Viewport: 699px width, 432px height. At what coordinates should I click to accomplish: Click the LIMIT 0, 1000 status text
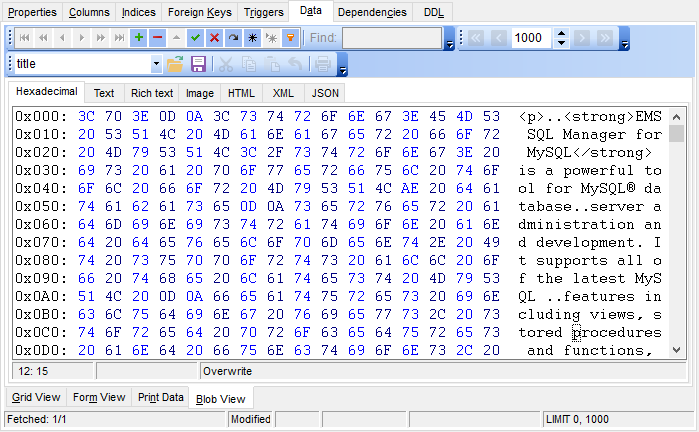[x=577, y=420]
